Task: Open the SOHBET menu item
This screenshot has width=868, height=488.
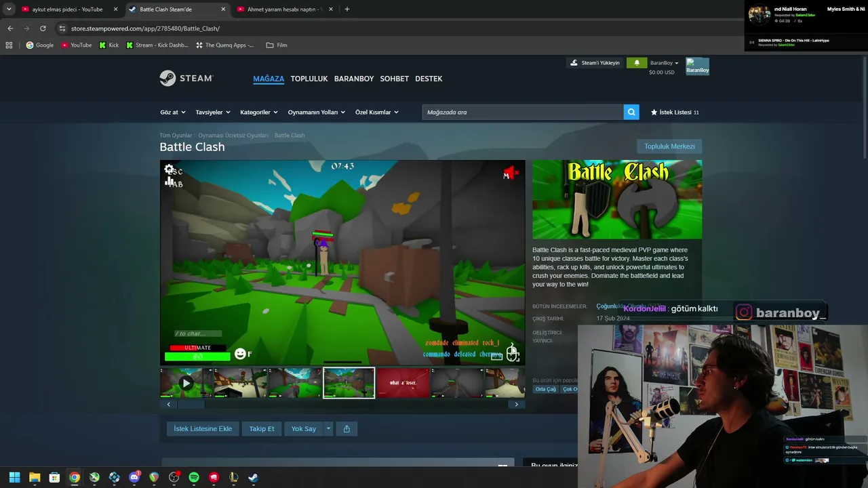Action: point(395,79)
